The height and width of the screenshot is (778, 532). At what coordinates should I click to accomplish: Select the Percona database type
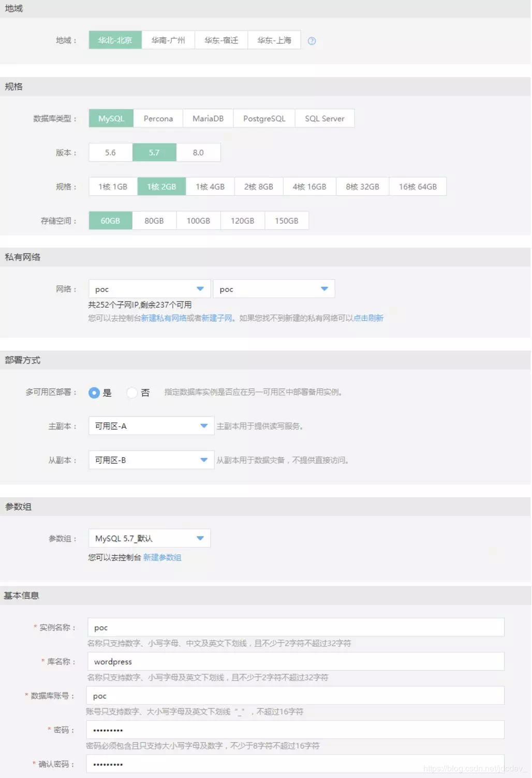pos(158,118)
